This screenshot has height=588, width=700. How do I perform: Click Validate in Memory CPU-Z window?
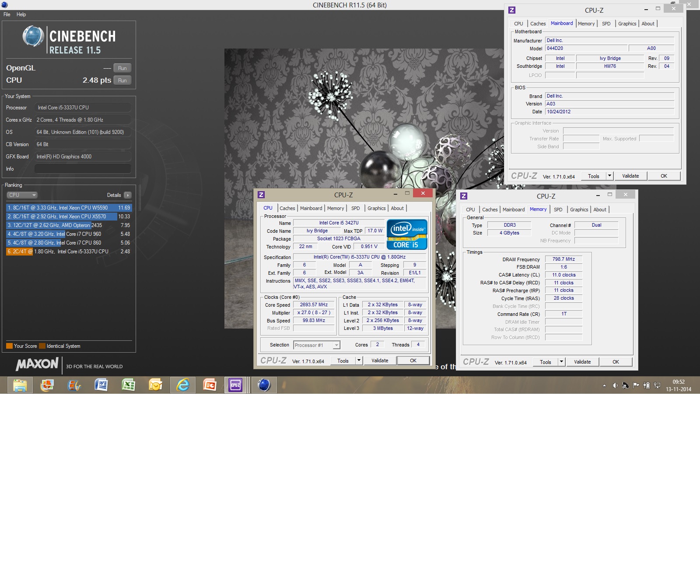pos(582,362)
